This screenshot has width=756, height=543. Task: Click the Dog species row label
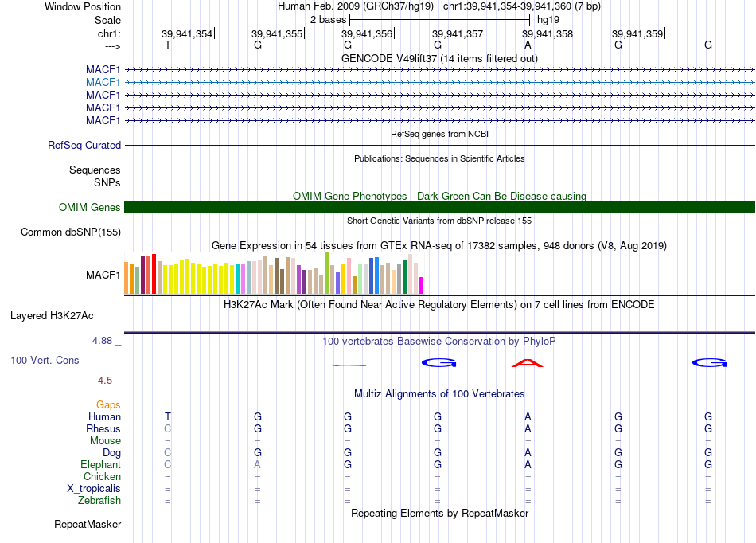111,453
